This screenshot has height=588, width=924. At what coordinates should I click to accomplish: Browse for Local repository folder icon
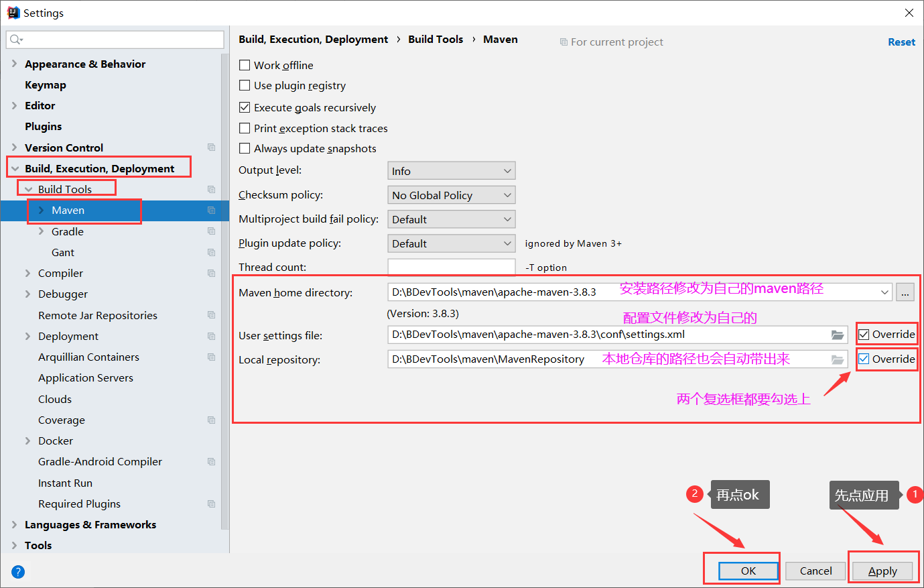coord(838,359)
